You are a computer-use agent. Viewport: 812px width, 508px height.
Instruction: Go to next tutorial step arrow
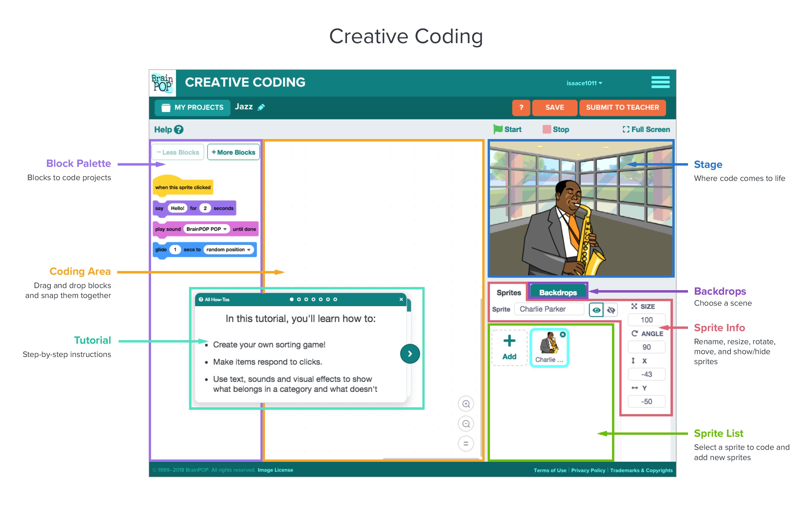(410, 353)
